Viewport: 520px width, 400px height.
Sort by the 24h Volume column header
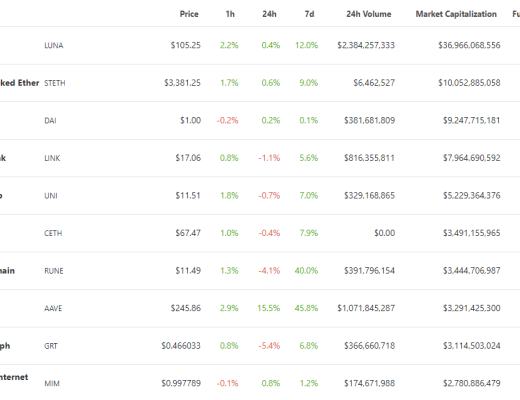[369, 14]
